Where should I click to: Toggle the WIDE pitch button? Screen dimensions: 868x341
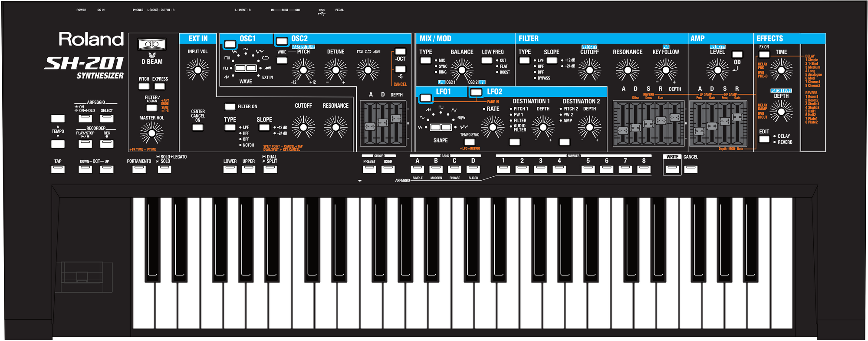(282, 60)
